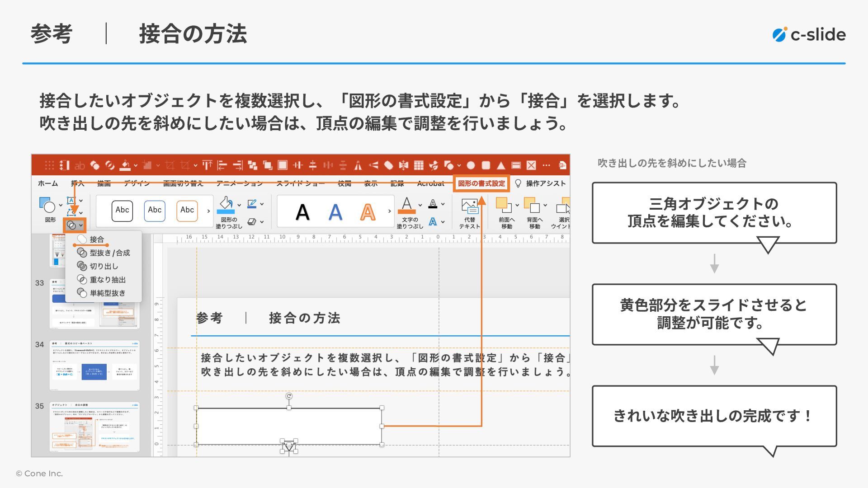Screen dimensions: 868x488
Task: Choose 単純型抜き from merge shapes menu
Action: coord(107,293)
